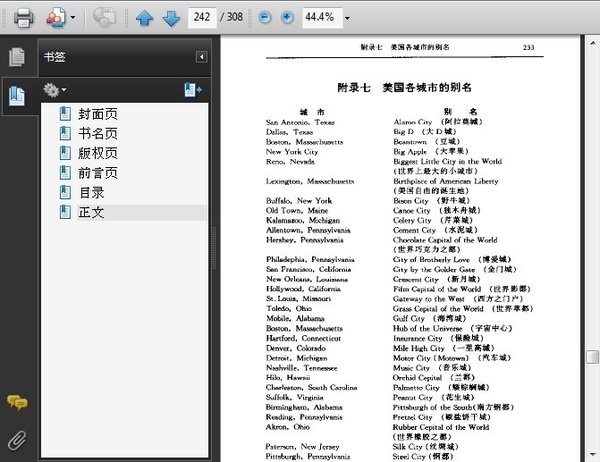The height and width of the screenshot is (462, 600).
Task: Open the 前言页 bookmark
Action: (98, 173)
